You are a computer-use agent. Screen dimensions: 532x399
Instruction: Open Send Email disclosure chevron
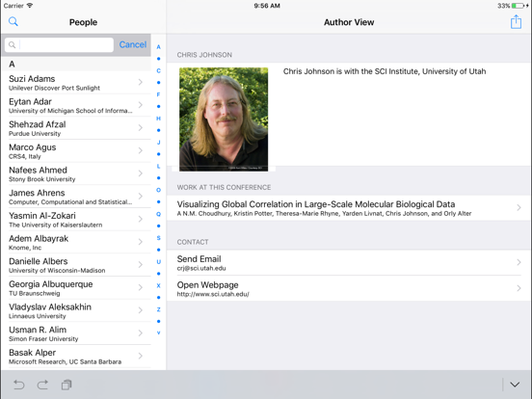click(x=519, y=262)
